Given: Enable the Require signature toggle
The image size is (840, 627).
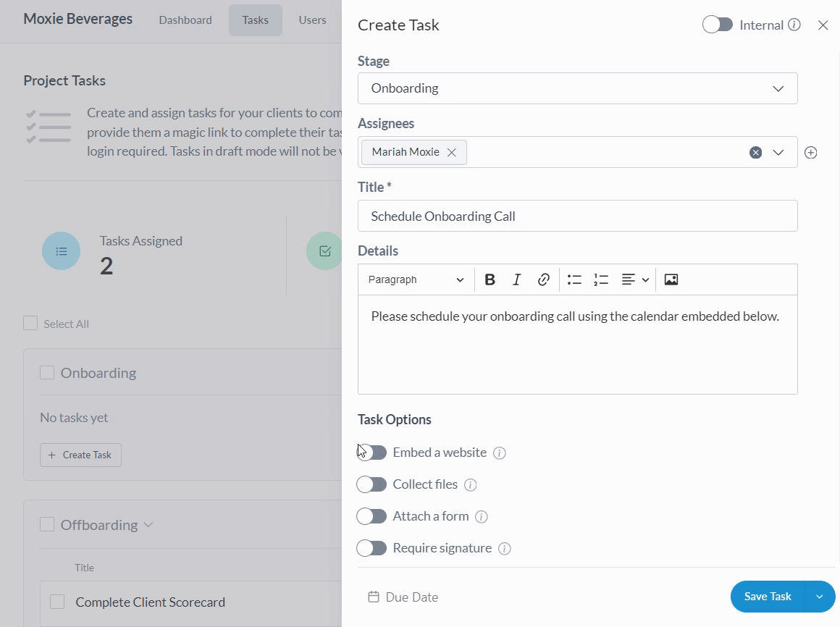Looking at the screenshot, I should point(372,548).
